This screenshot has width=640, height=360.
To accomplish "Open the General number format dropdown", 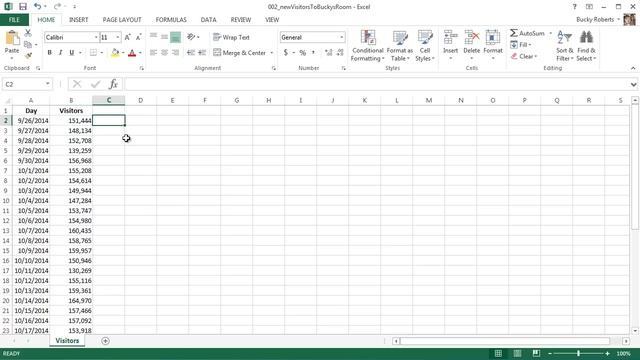I will pyautogui.click(x=342, y=37).
